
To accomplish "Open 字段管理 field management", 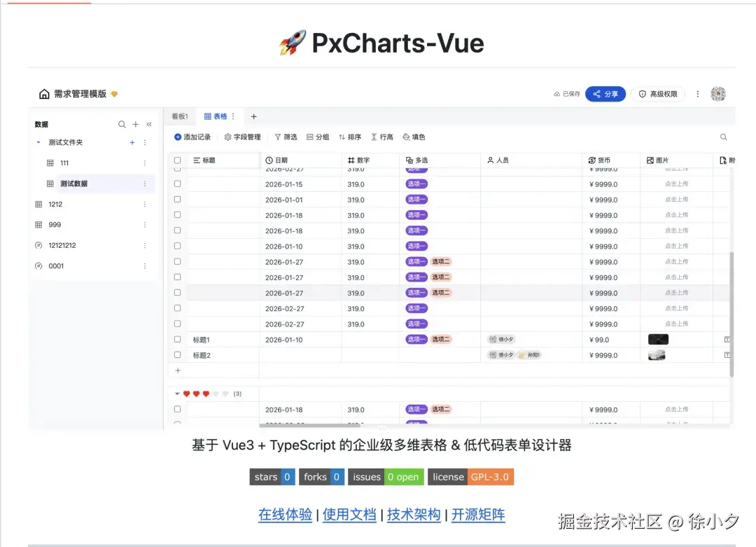I will (242, 137).
